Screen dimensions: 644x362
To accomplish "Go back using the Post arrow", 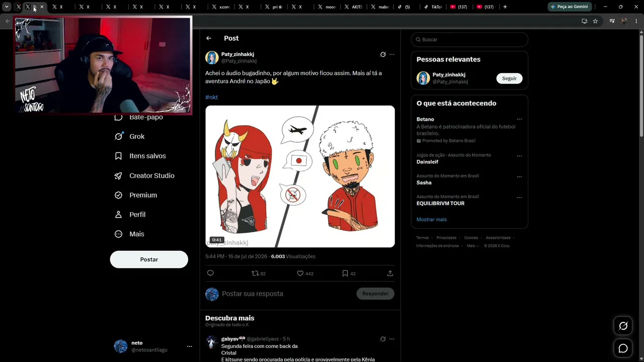I will (209, 38).
